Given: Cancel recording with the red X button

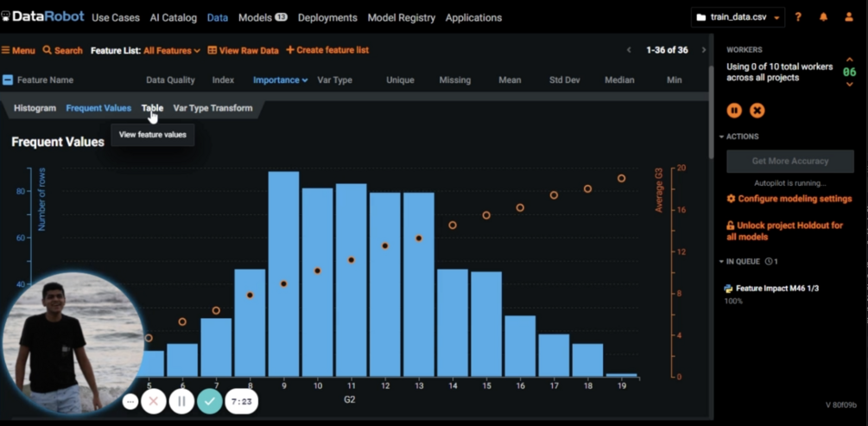Looking at the screenshot, I should 154,402.
